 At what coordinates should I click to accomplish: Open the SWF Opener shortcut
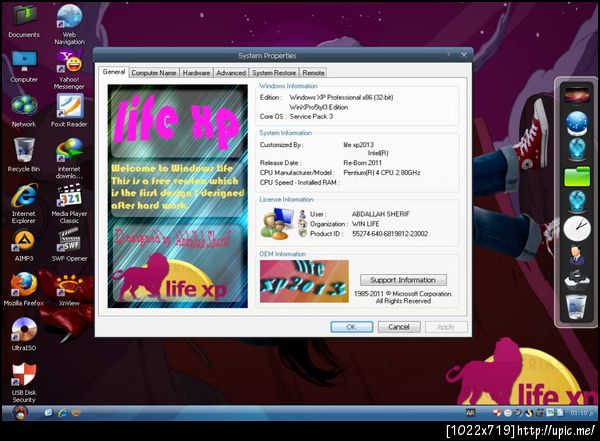click(x=69, y=245)
